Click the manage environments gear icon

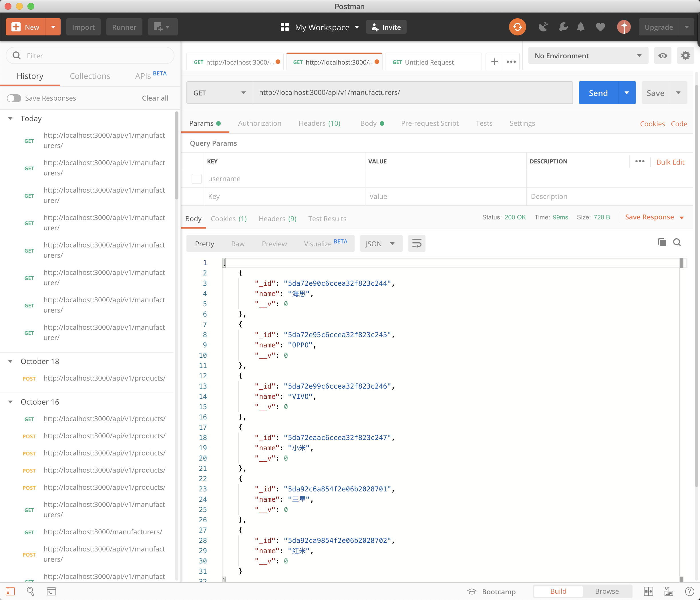685,56
